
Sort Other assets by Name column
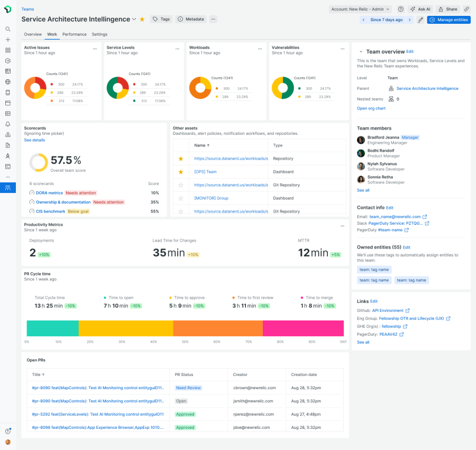coord(202,145)
